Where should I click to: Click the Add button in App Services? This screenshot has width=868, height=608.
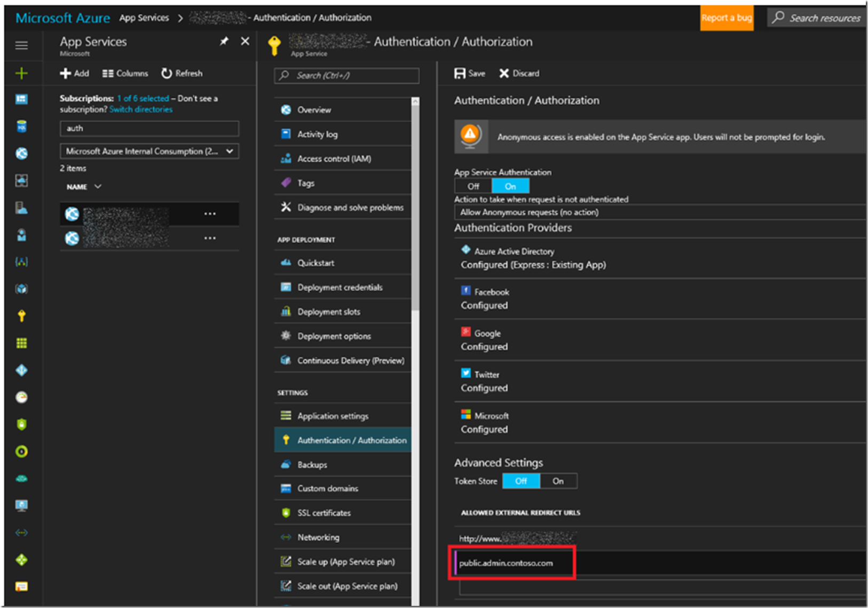click(x=74, y=73)
